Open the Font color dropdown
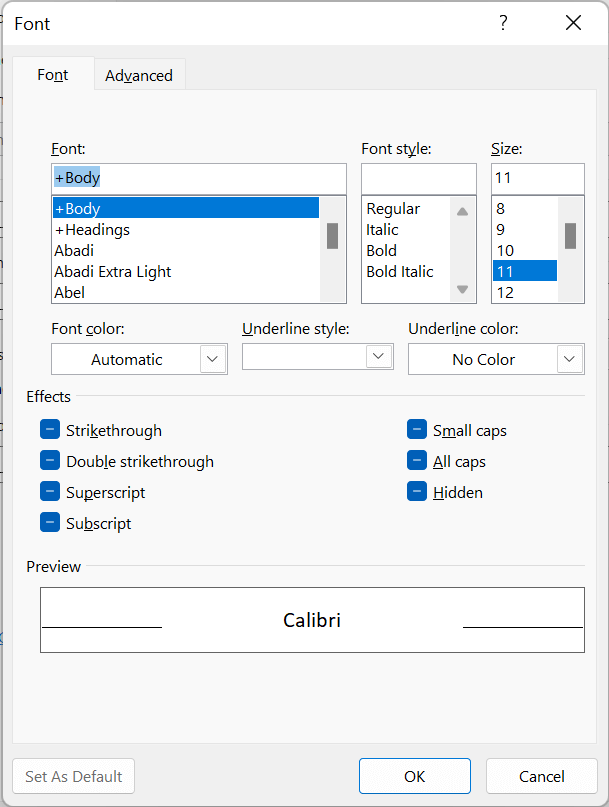609x807 pixels. point(213,359)
